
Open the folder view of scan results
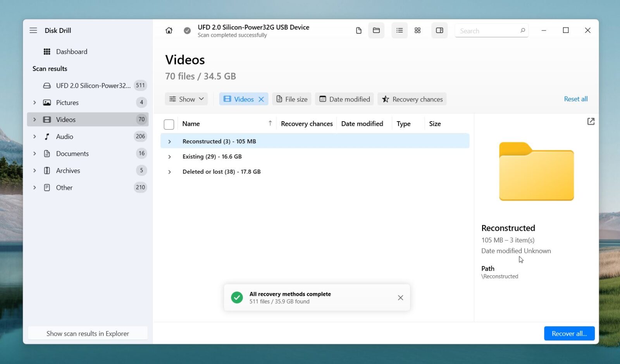tap(376, 30)
